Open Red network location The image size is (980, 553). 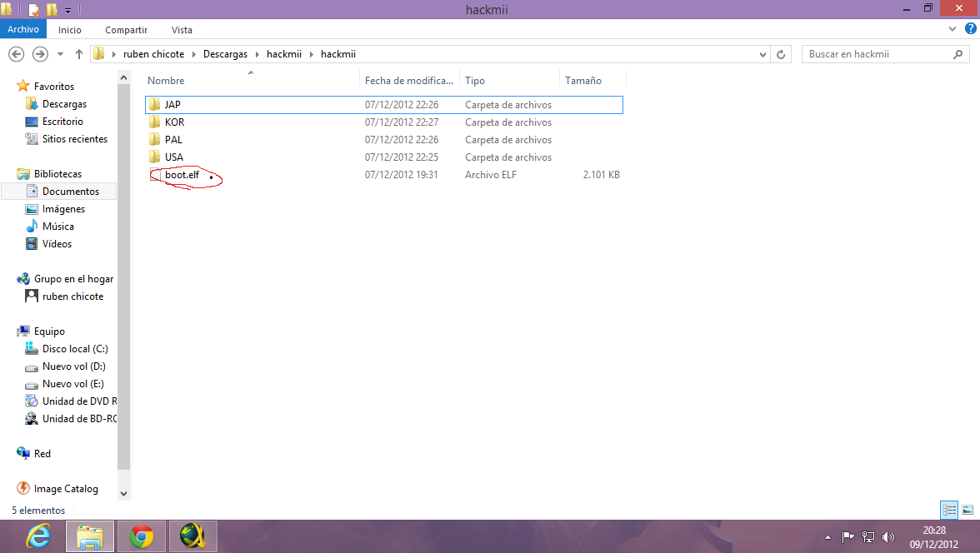click(x=42, y=454)
